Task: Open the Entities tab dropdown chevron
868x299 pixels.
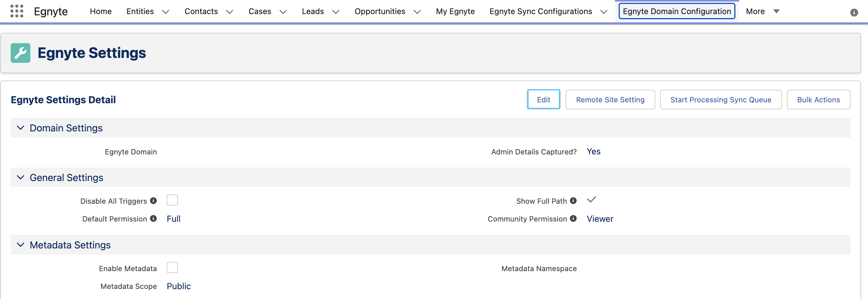Action: click(x=166, y=12)
